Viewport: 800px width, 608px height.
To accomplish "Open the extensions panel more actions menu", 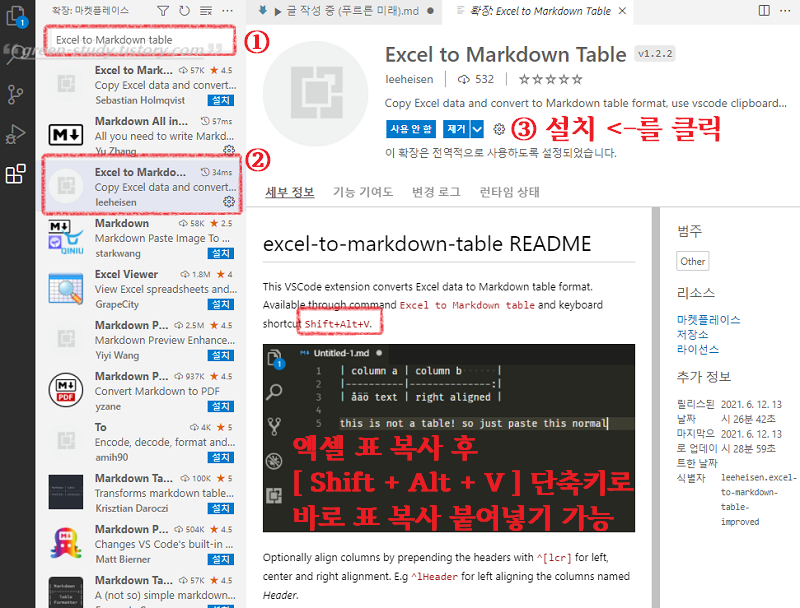I will [228, 11].
